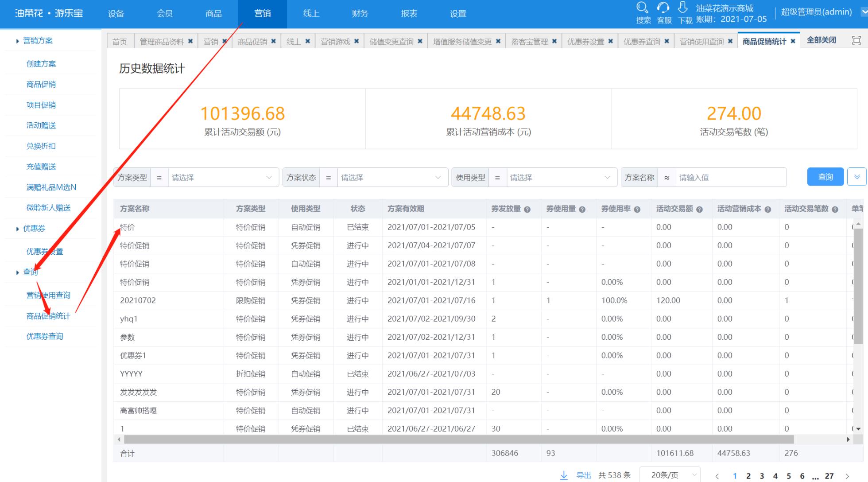This screenshot has width=868, height=482.
Task: Select the 20210702 plan row name
Action: (138, 300)
